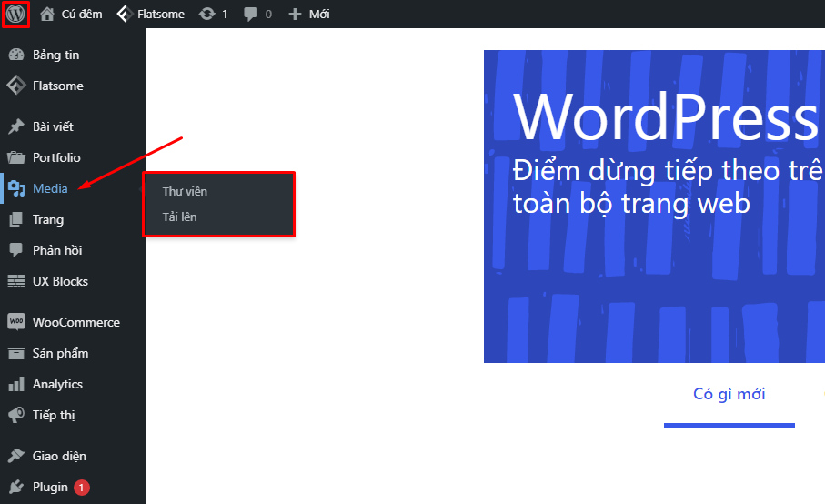Open the Analytics menu
This screenshot has height=504, width=825.
click(57, 384)
